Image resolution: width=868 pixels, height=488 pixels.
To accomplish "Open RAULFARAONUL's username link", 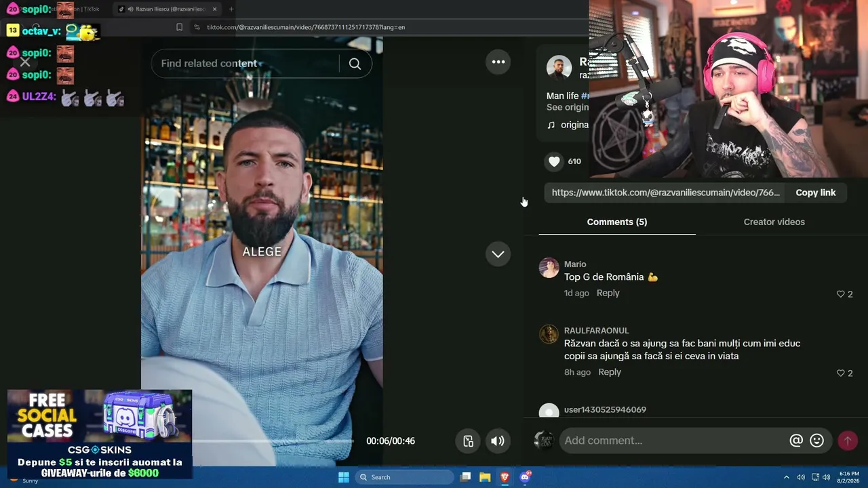I will pos(597,331).
